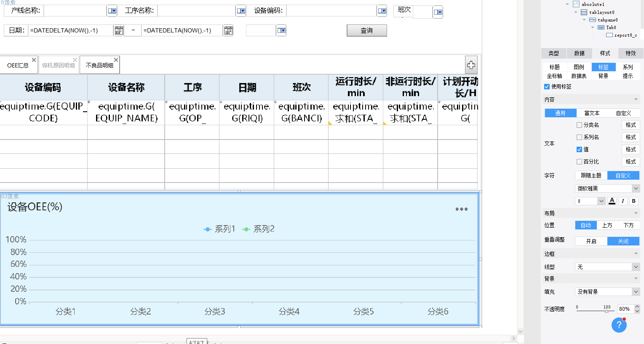
Task: Open the 班次 dropdown arrow
Action: point(438,12)
